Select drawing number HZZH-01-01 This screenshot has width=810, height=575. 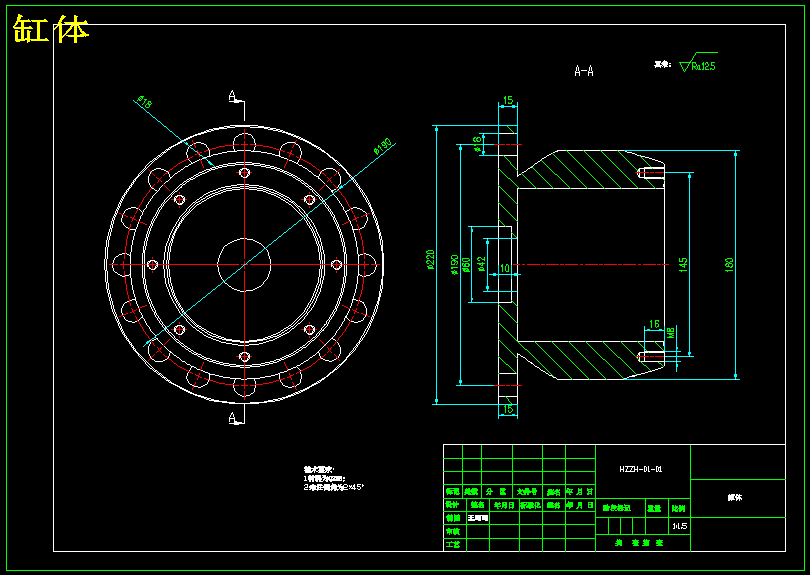(641, 469)
